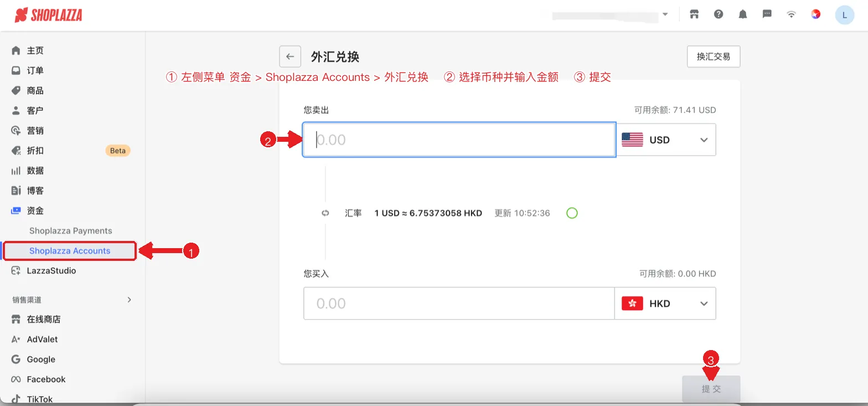Click the person icon beside 客户

pos(16,110)
